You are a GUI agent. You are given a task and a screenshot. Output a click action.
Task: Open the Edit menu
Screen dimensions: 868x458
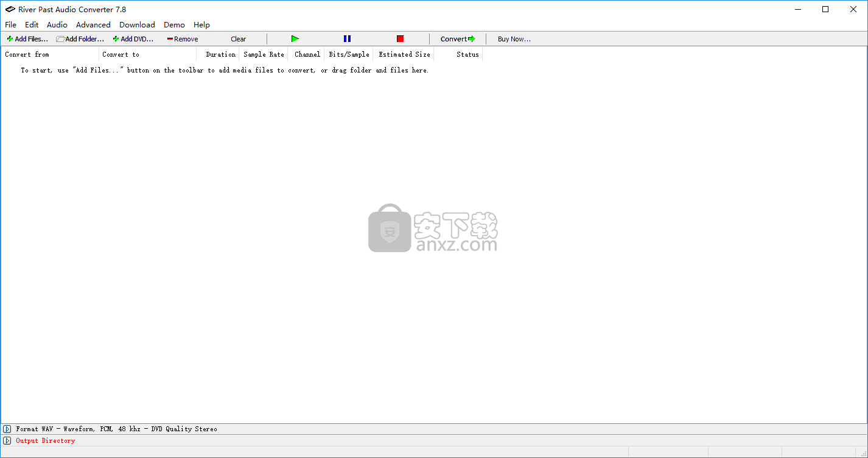coord(32,25)
